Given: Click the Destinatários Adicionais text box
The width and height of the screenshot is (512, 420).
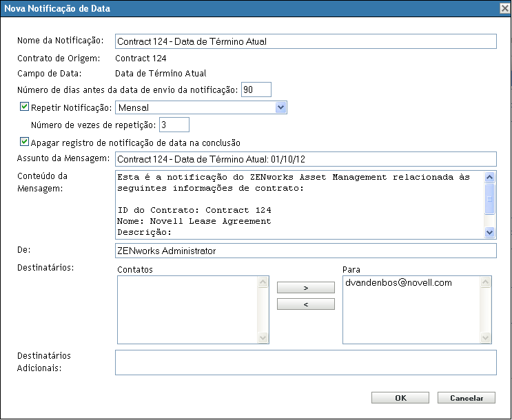Looking at the screenshot, I should click(x=305, y=362).
